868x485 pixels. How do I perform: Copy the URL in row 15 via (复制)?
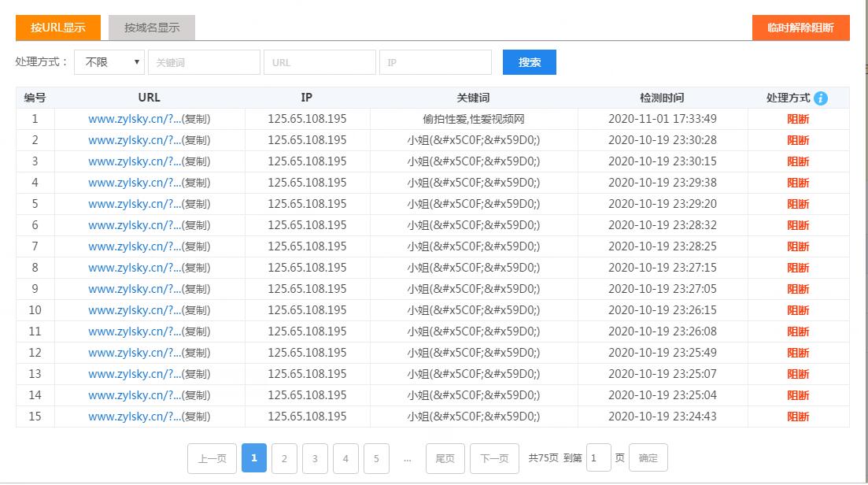[196, 417]
